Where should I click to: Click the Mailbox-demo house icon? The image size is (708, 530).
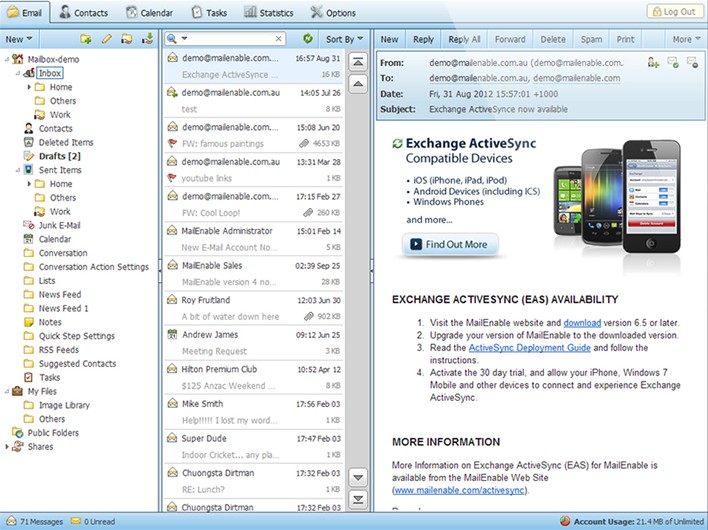tap(18, 59)
